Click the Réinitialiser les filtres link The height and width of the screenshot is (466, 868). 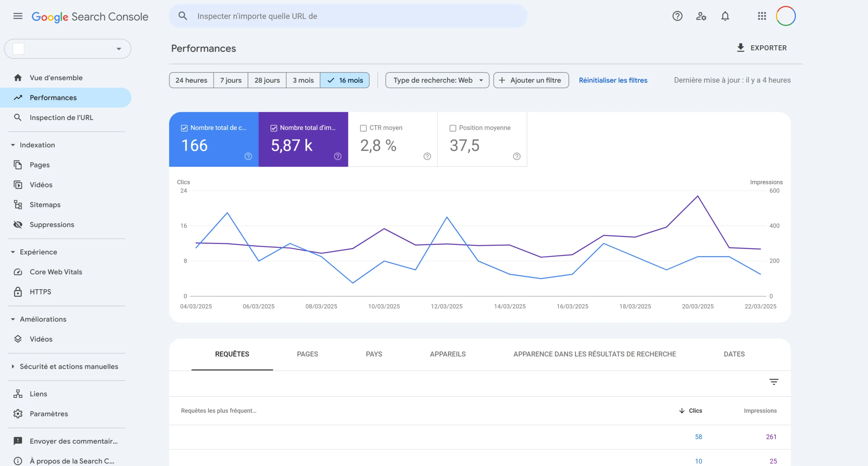(613, 80)
